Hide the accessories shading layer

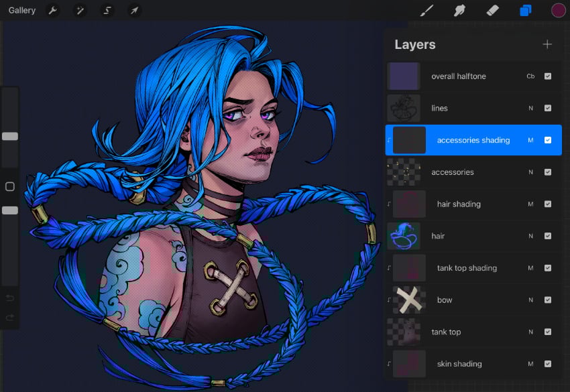point(548,140)
